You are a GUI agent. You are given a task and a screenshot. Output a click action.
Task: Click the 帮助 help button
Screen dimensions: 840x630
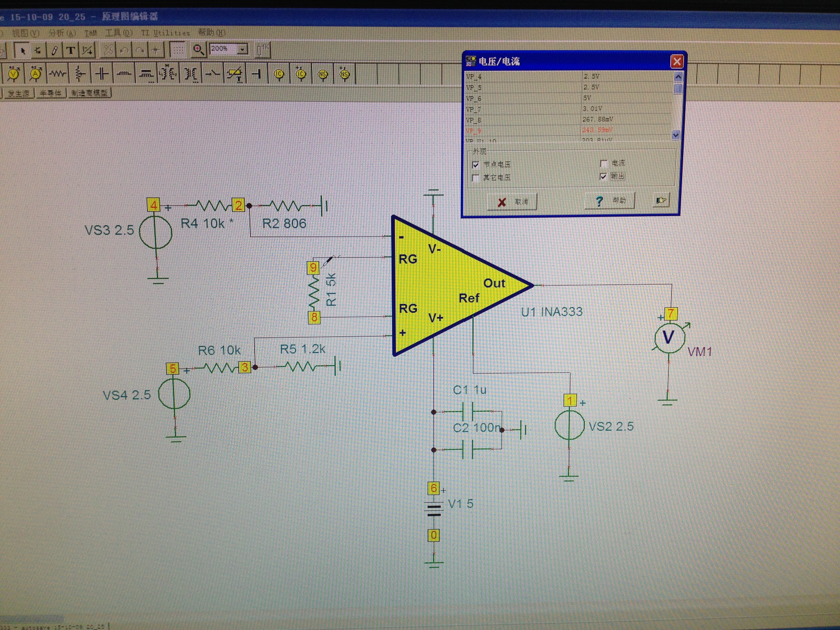coord(609,201)
